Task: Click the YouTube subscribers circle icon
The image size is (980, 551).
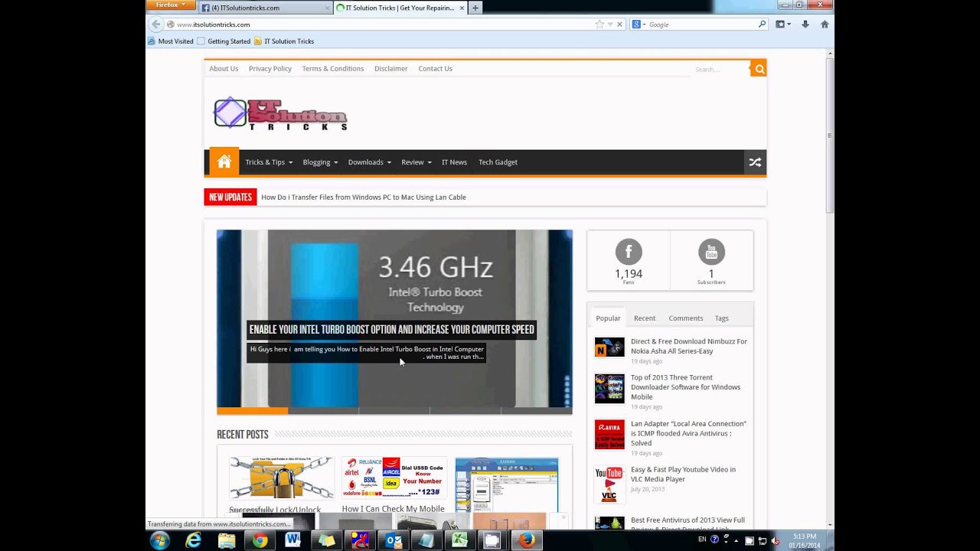Action: (711, 252)
